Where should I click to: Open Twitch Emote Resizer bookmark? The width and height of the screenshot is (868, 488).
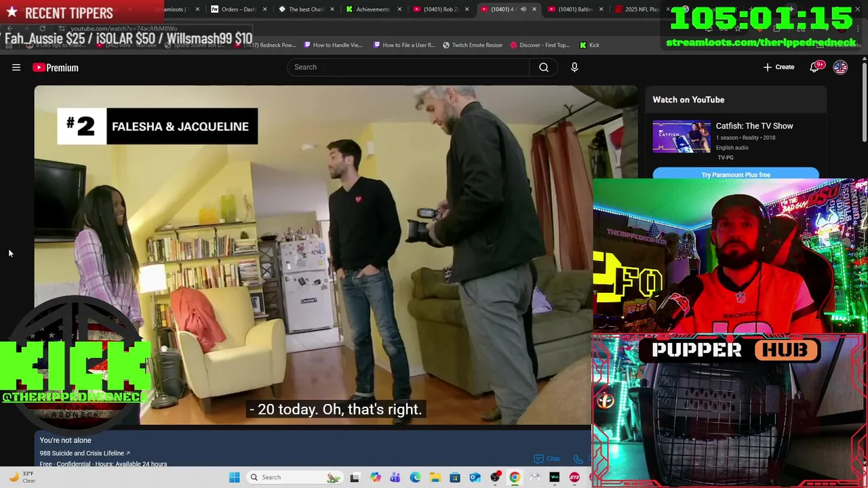click(473, 45)
